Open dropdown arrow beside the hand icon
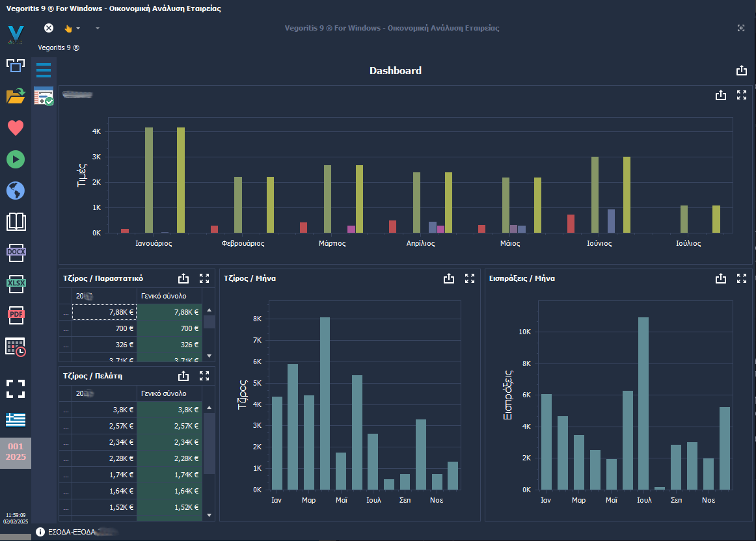The image size is (756, 541). pos(78,29)
